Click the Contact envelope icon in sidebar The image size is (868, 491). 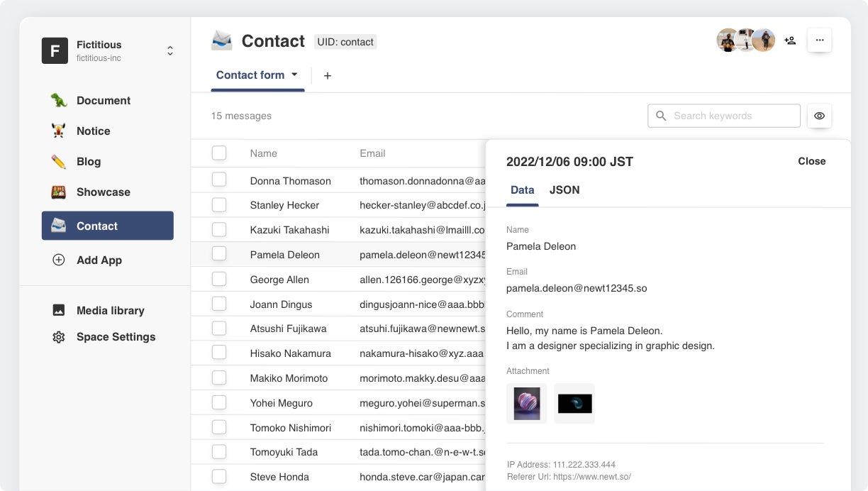[59, 226]
